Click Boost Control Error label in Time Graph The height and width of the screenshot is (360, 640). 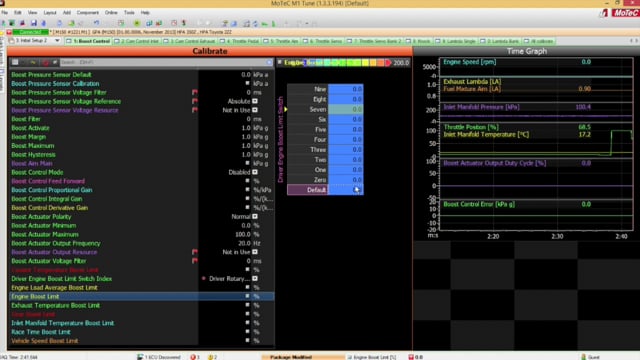(x=479, y=204)
